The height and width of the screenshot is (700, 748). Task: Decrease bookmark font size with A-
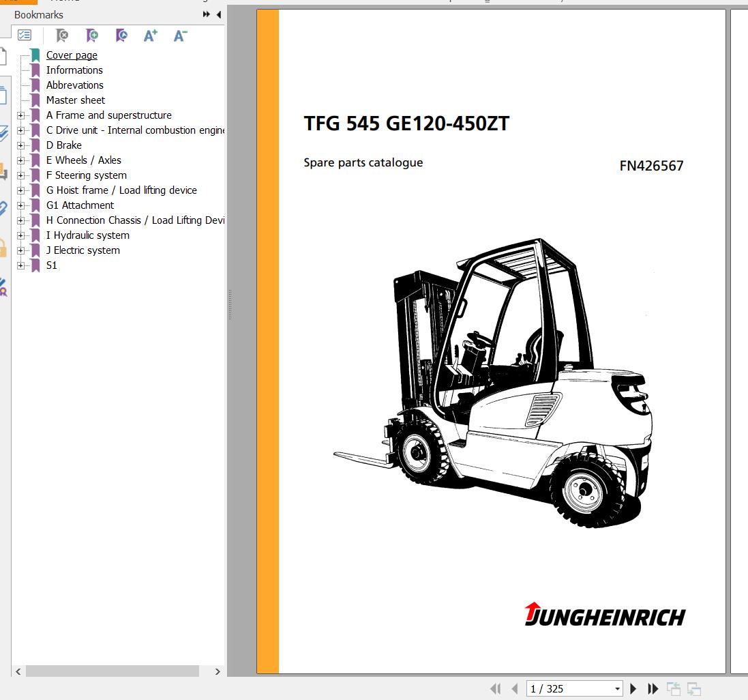pyautogui.click(x=180, y=35)
